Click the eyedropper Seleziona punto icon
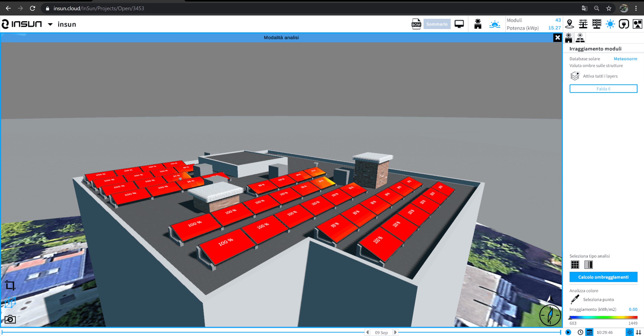 pos(575,299)
